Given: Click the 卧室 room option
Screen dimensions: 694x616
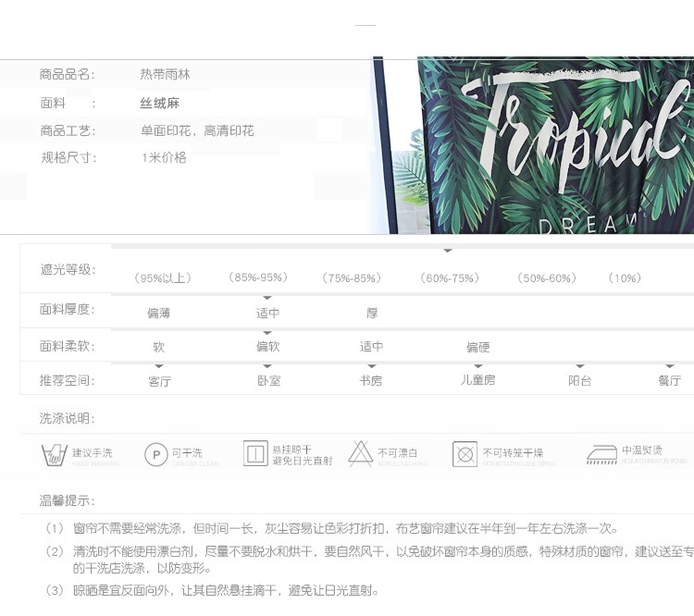Looking at the screenshot, I should pos(269,380).
